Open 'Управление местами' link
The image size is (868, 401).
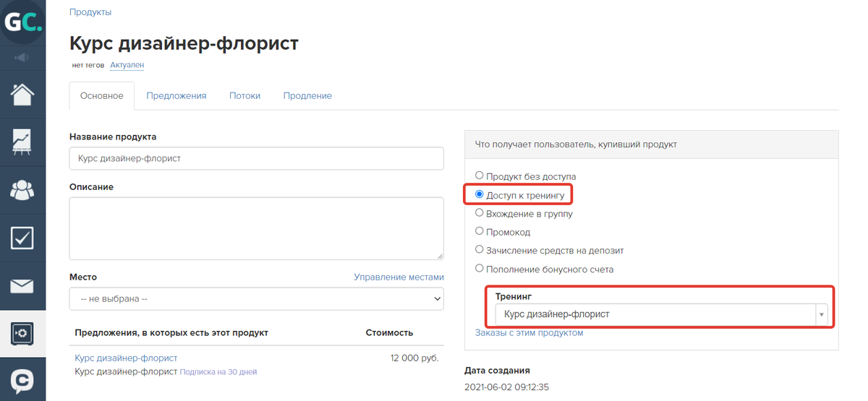(x=399, y=277)
